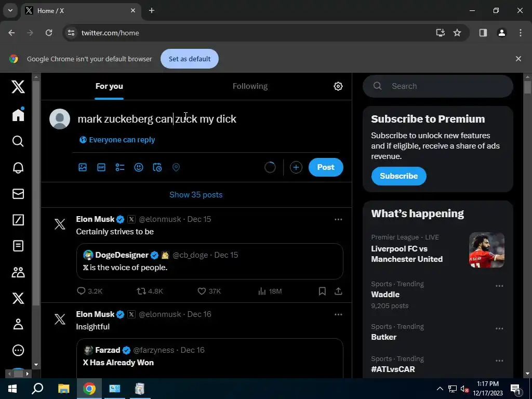Open more options on Dec 16 post
The height and width of the screenshot is (399, 532).
click(x=338, y=314)
